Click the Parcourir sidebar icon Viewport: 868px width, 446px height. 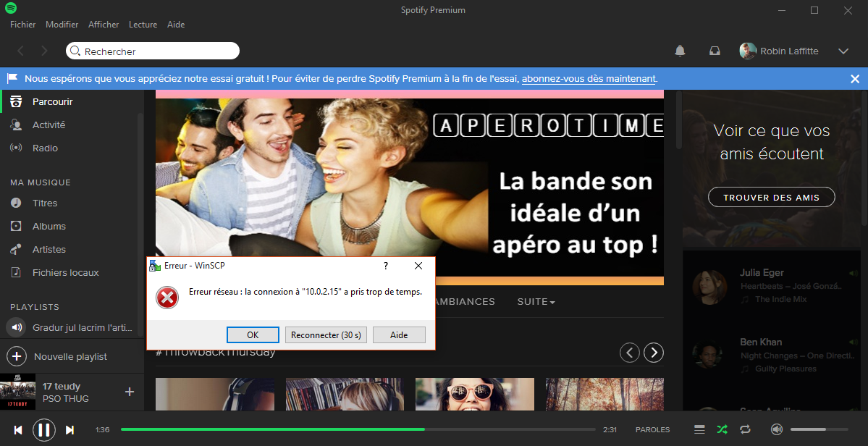coord(17,102)
